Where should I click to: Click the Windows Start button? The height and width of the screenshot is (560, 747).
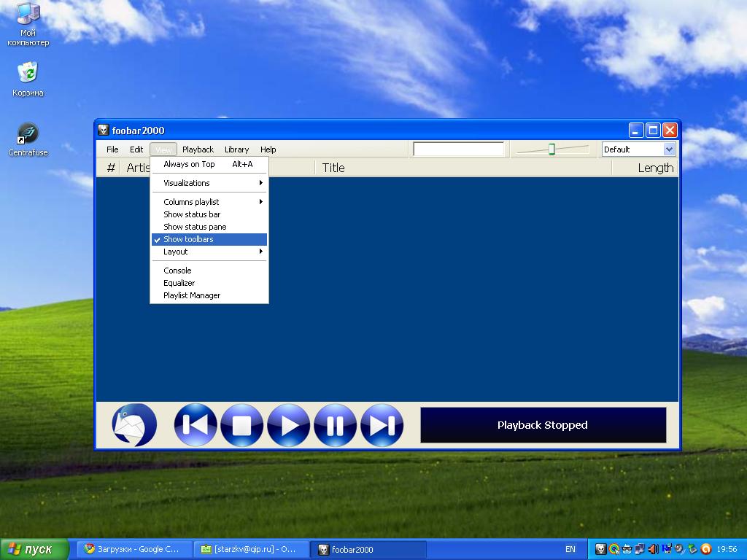point(34,549)
